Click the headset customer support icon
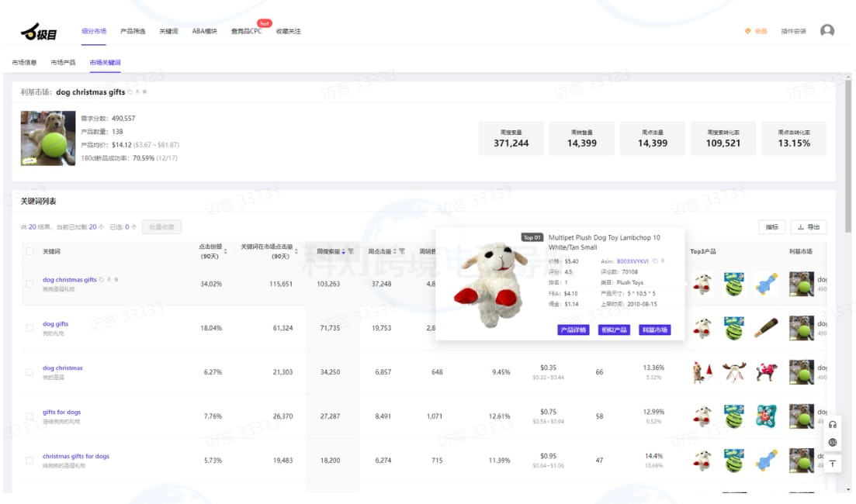Image resolution: width=856 pixels, height=504 pixels. 833,424
